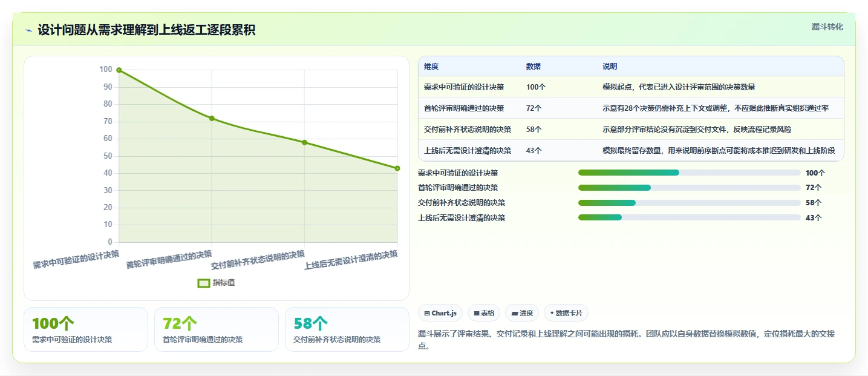Click the 漏斗转化 tag

tap(827, 27)
